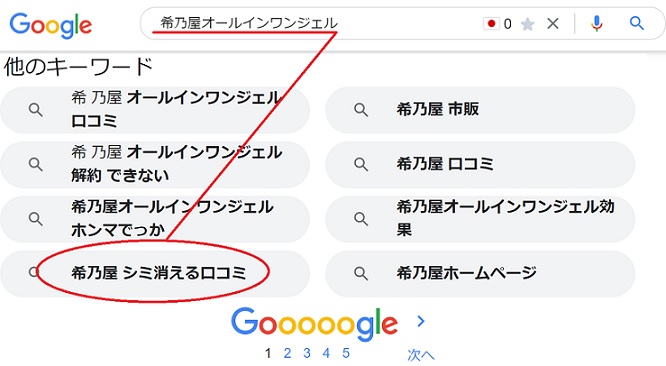Go to results page 5
The height and width of the screenshot is (366, 666).
346,353
